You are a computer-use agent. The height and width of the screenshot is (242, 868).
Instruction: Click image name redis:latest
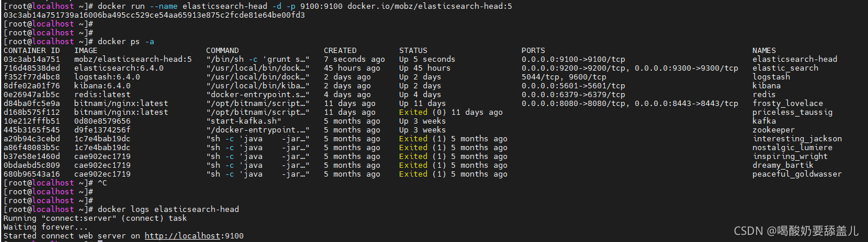click(x=102, y=95)
